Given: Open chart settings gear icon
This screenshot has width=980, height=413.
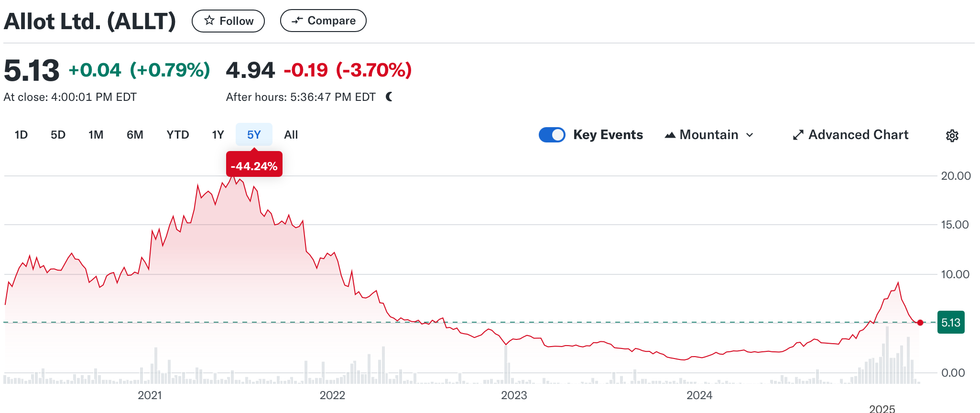Looking at the screenshot, I should (952, 136).
